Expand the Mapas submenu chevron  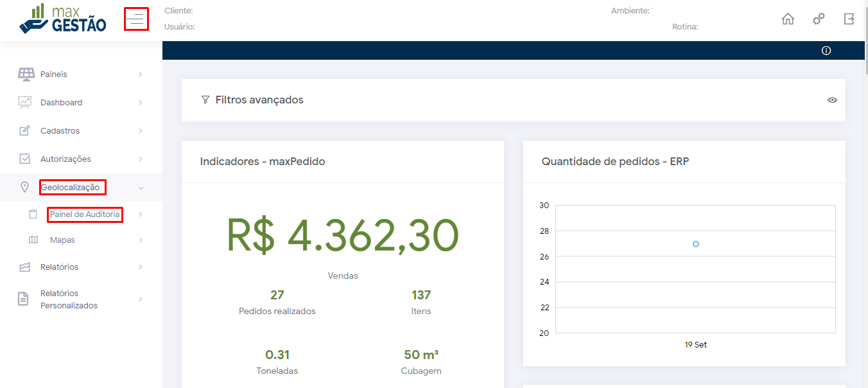click(141, 240)
